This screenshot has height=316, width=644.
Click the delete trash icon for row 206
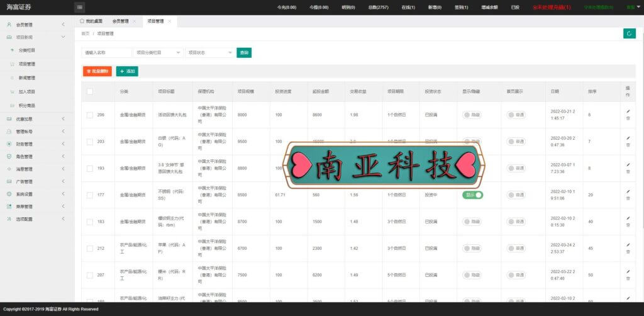click(x=628, y=118)
